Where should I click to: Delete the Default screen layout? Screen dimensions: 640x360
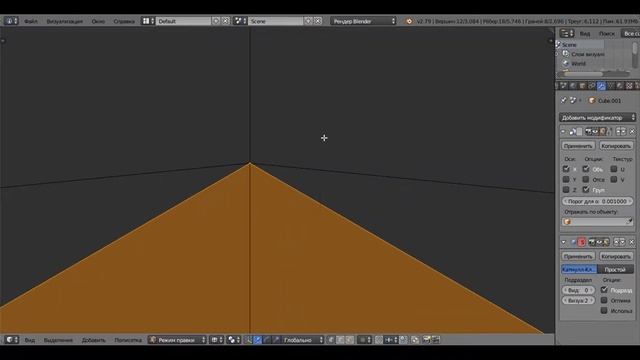225,21
